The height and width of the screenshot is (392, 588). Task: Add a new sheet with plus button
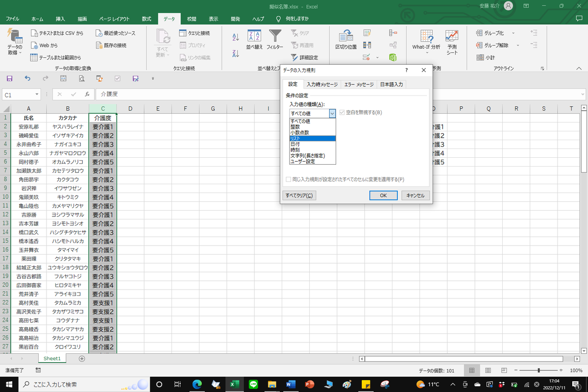pos(82,359)
